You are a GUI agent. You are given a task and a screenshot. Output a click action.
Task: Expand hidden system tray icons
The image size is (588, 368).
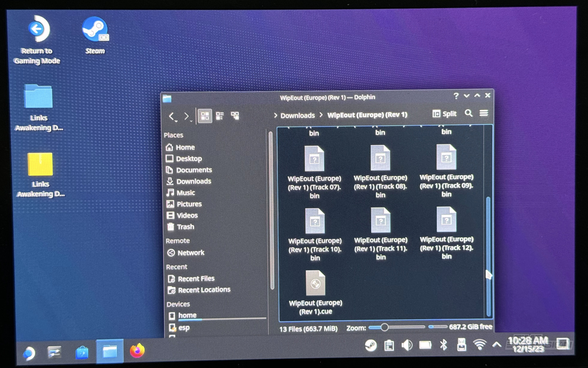click(x=497, y=344)
